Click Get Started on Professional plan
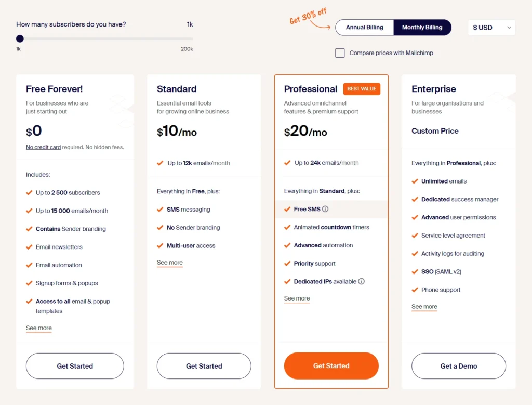The width and height of the screenshot is (532, 405). pos(331,366)
